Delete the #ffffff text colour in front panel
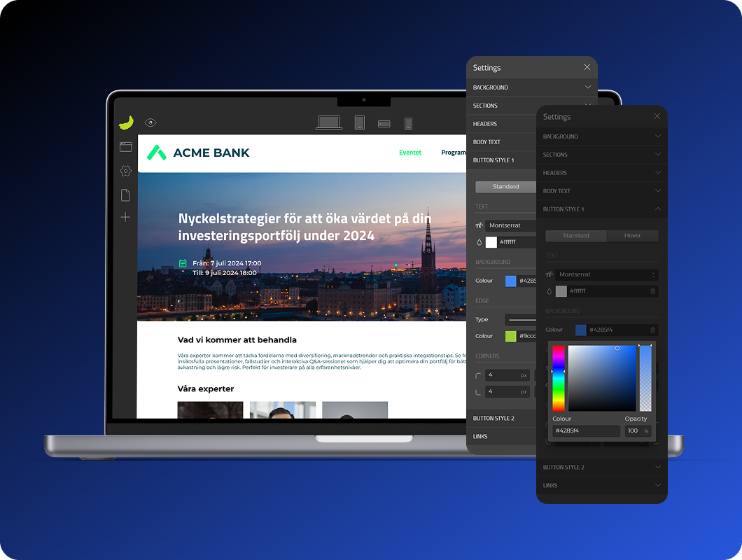This screenshot has height=560, width=742. pos(652,291)
